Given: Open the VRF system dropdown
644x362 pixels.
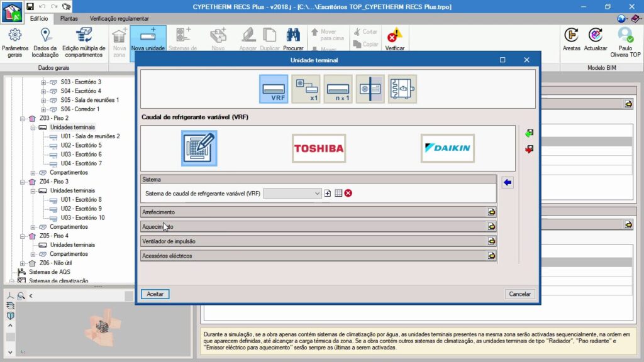Looking at the screenshot, I should pyautogui.click(x=292, y=194).
